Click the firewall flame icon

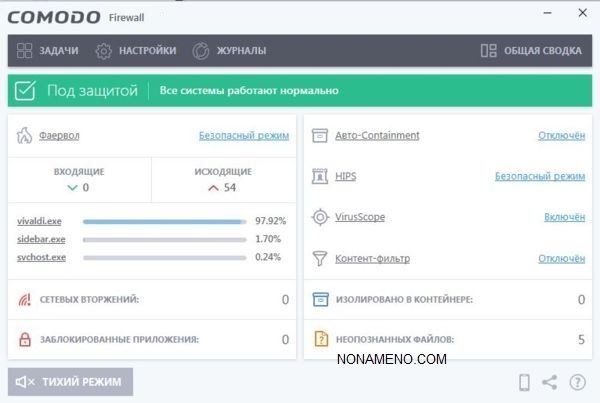pos(25,135)
